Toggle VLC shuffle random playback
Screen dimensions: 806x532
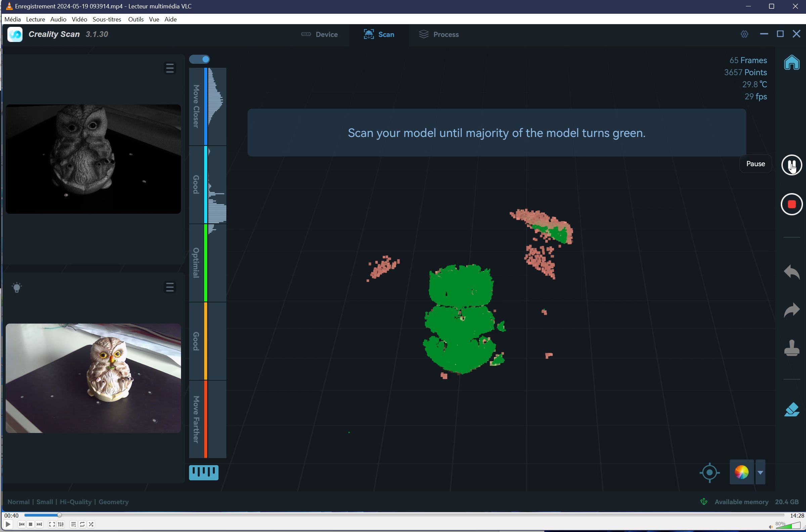91,524
